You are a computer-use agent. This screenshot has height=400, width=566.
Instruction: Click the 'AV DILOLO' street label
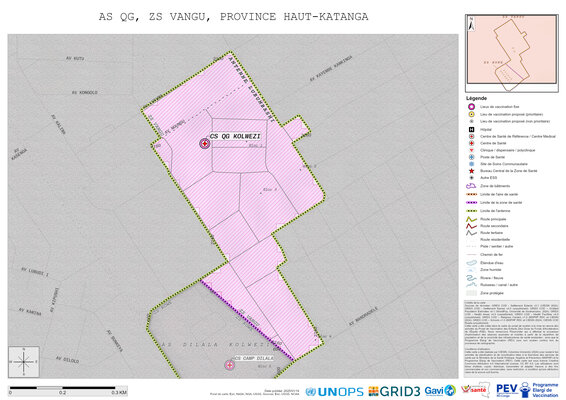point(67,360)
